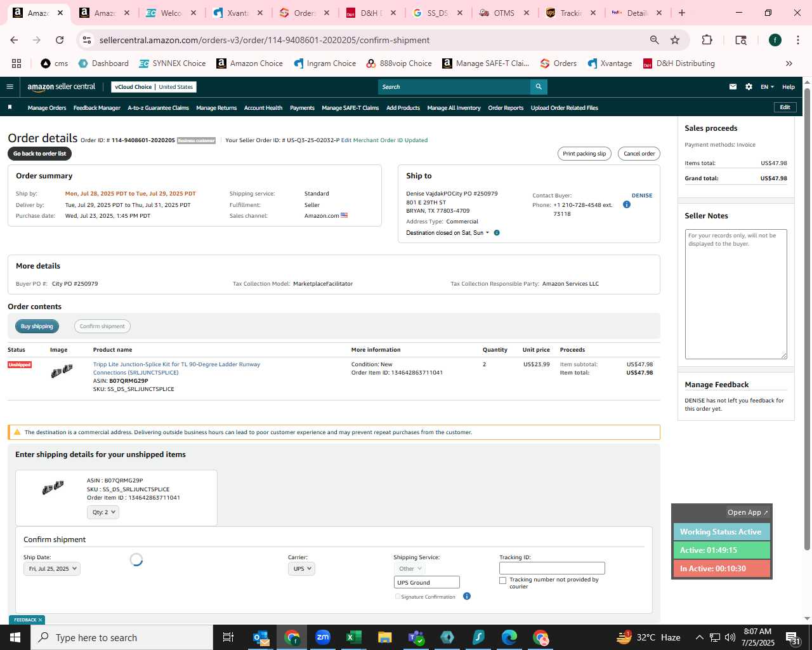Open the Xvantage bookmark
The height and width of the screenshot is (650, 812).
pyautogui.click(x=610, y=63)
